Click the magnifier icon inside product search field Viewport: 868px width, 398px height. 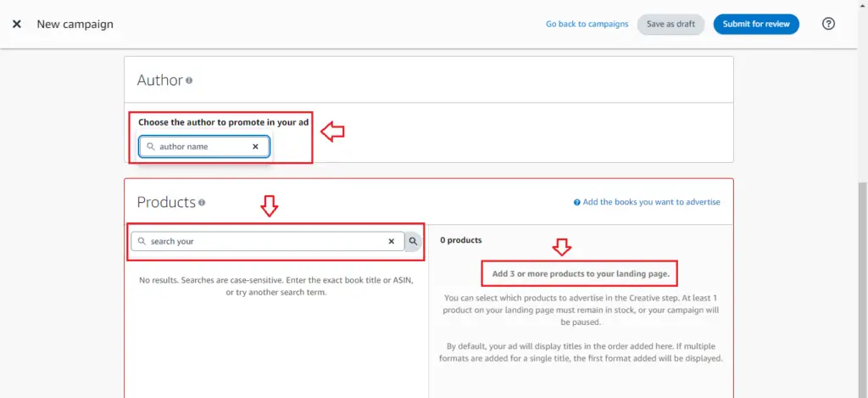(x=142, y=241)
